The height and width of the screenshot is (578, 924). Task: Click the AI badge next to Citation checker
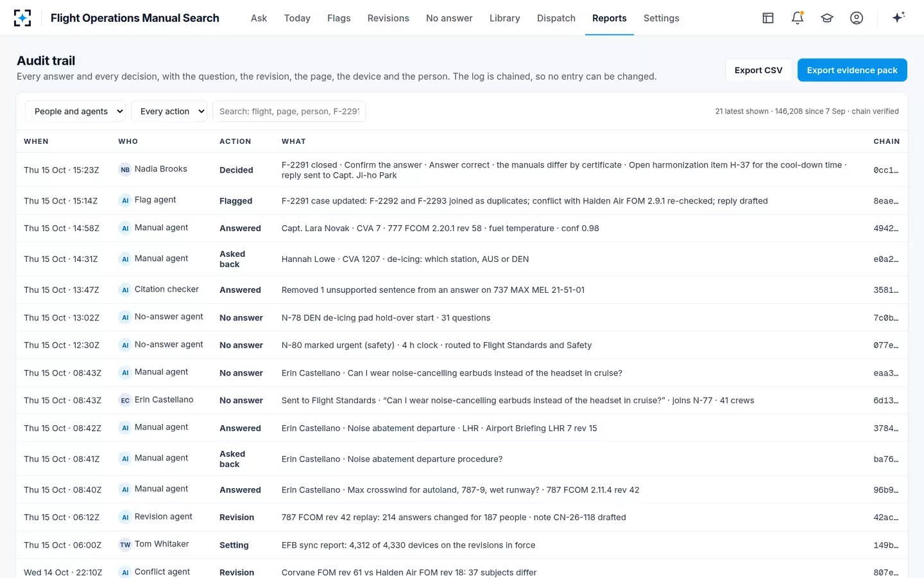pos(125,290)
